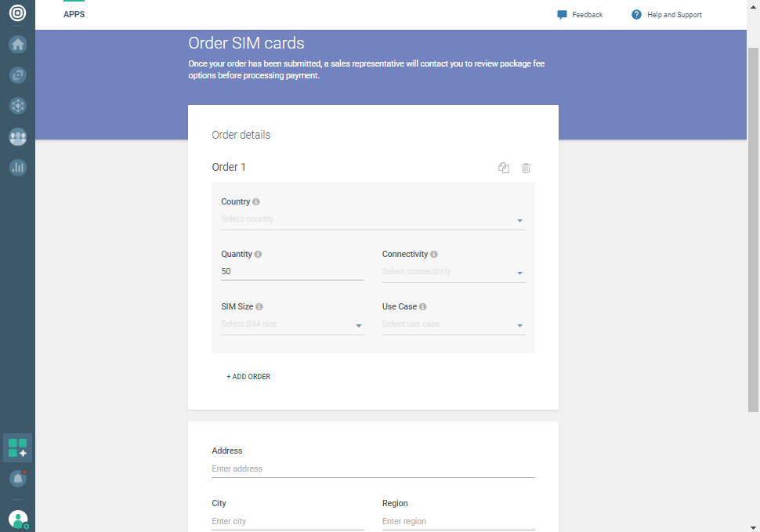Open the Select connectivity dropdown

[x=453, y=272]
